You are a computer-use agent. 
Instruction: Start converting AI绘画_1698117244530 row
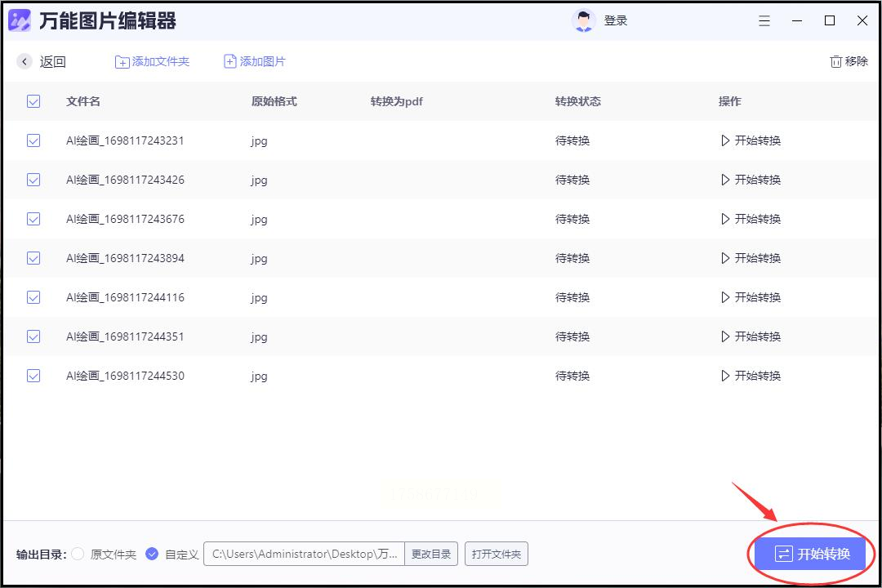[751, 376]
